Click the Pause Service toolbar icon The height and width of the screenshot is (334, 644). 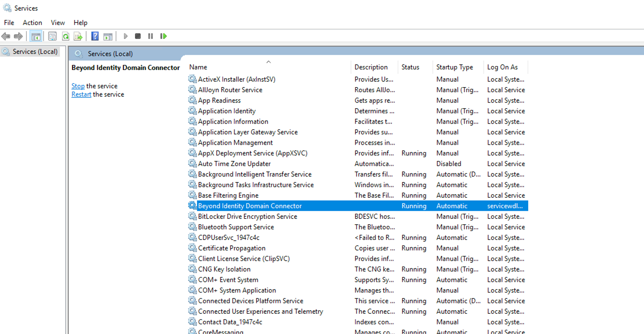pos(150,36)
